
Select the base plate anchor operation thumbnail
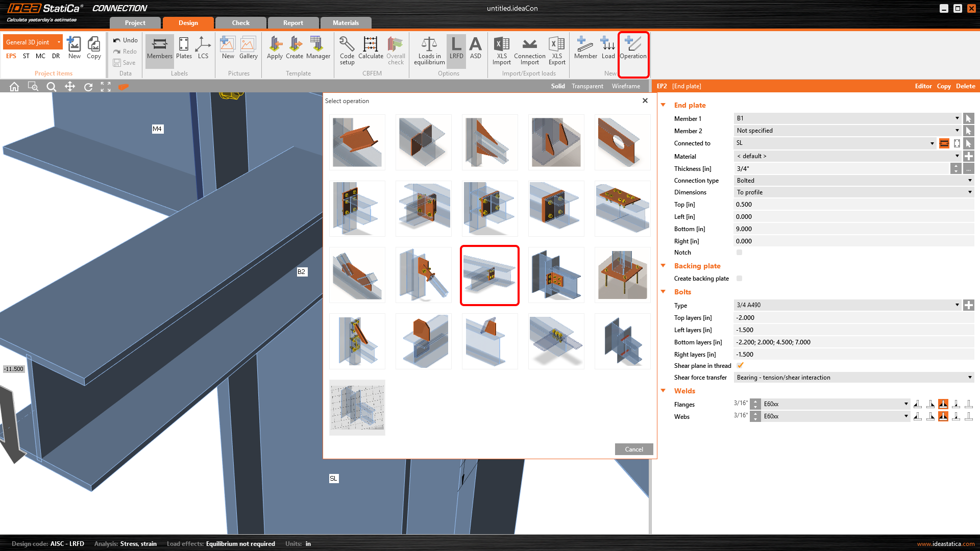622,275
